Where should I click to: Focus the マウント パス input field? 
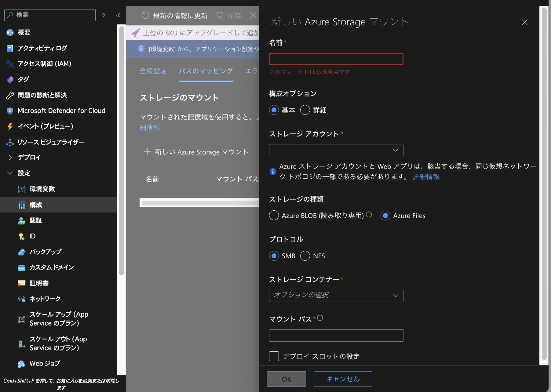[336, 336]
